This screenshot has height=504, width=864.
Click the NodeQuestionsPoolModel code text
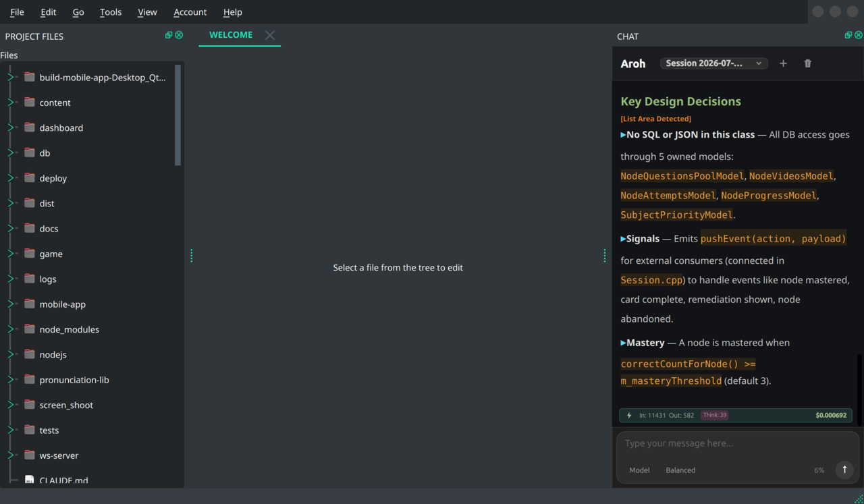(x=682, y=176)
